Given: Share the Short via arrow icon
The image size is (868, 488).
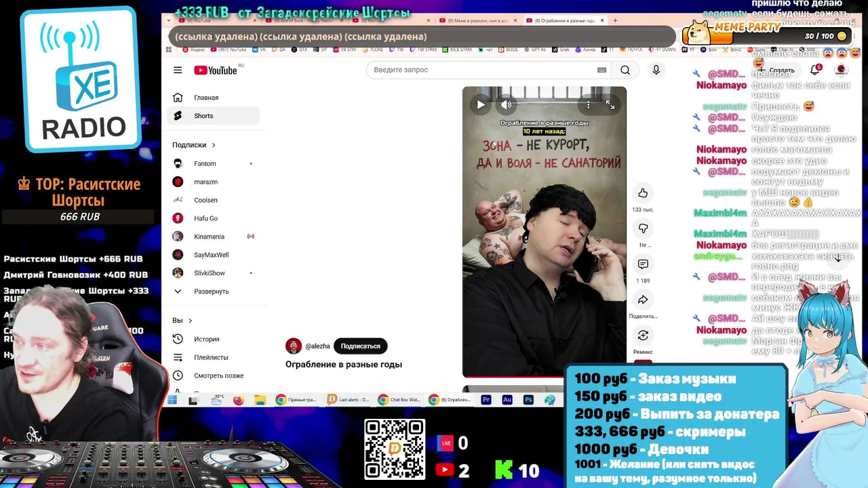Looking at the screenshot, I should tap(643, 300).
